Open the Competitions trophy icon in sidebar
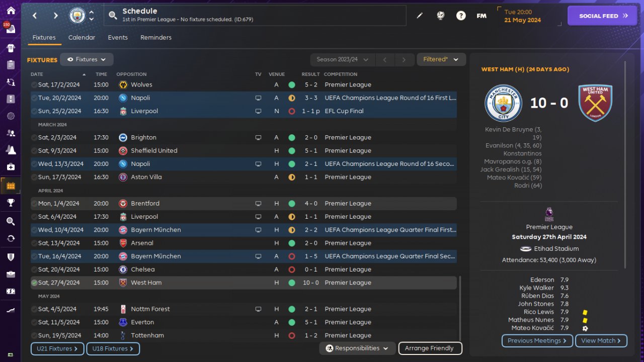 pos(11,203)
